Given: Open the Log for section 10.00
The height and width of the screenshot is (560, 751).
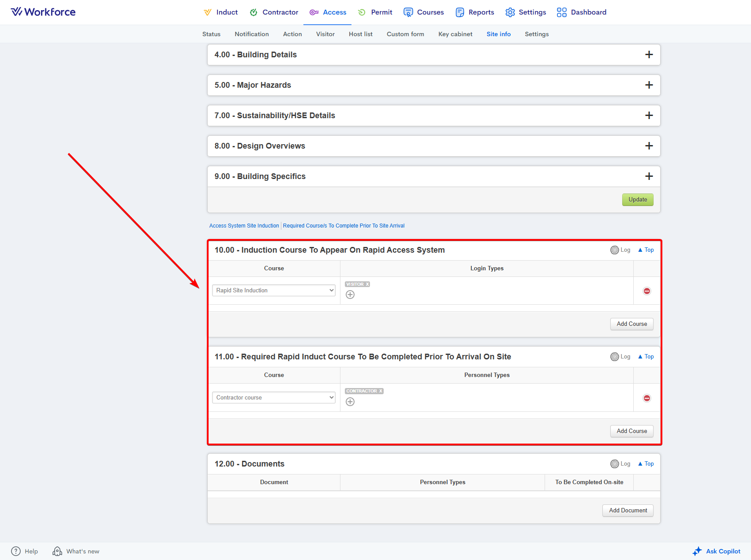Looking at the screenshot, I should [x=620, y=250].
